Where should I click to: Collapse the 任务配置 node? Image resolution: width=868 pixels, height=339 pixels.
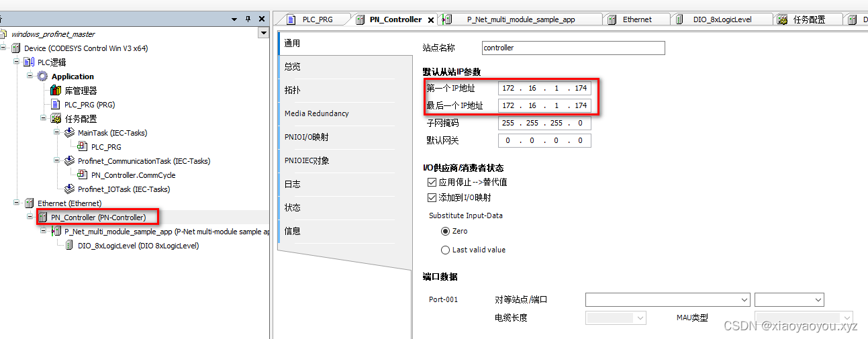pyautogui.click(x=44, y=119)
